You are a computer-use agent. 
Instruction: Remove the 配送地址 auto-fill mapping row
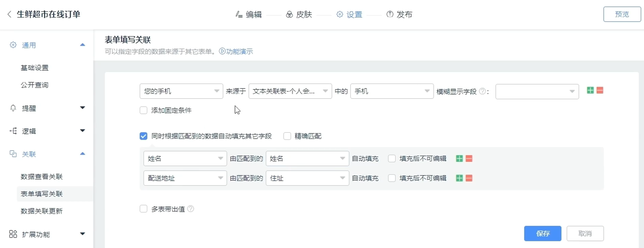tap(469, 178)
